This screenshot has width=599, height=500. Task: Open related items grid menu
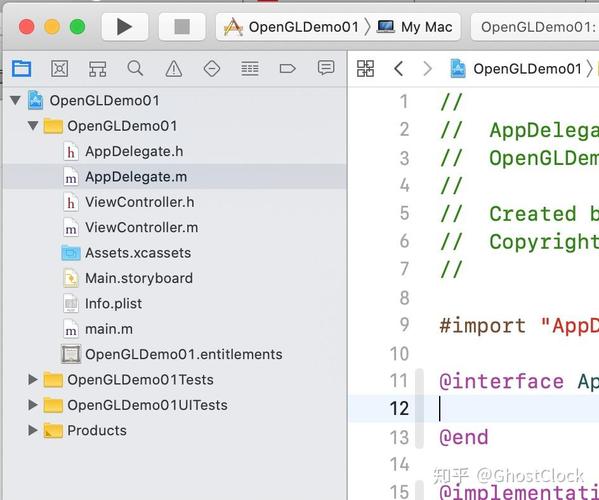click(365, 69)
